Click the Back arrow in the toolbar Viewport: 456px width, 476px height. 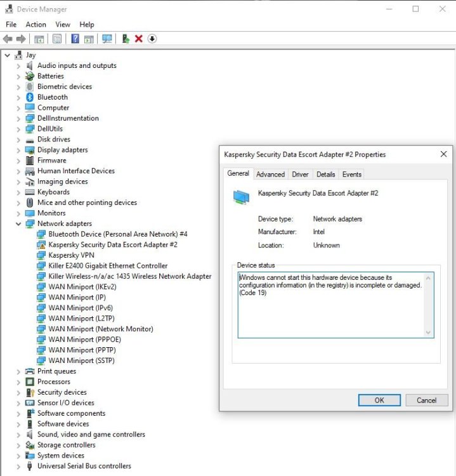[x=8, y=39]
